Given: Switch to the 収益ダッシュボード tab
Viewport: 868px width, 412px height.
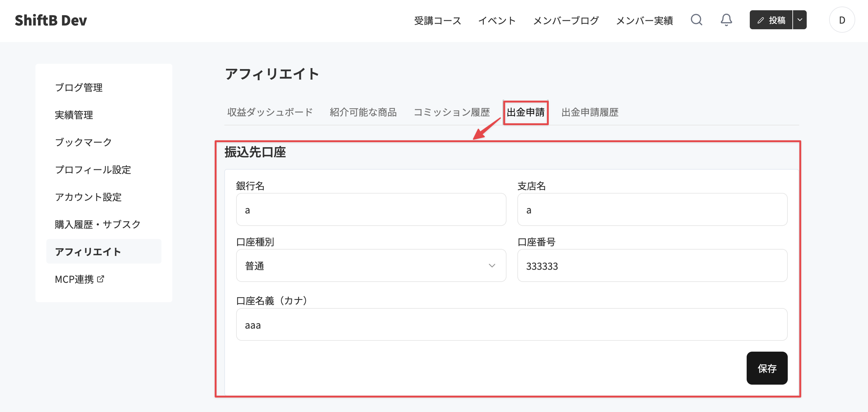Looking at the screenshot, I should [x=270, y=112].
